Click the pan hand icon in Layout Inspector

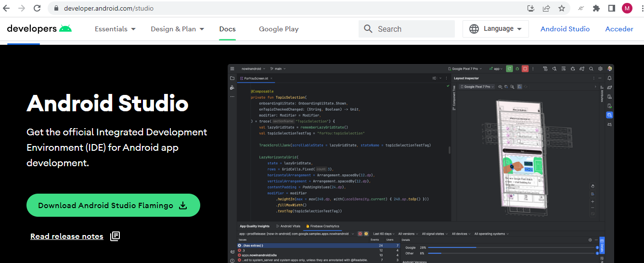tap(592, 186)
